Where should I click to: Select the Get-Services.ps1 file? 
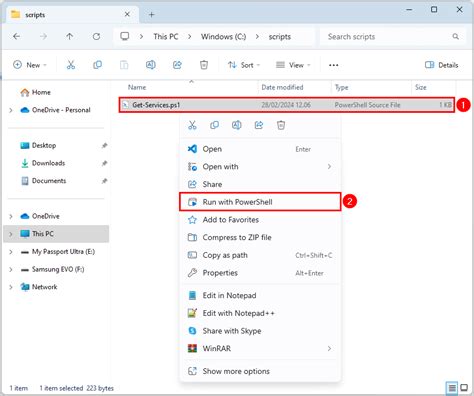287,105
